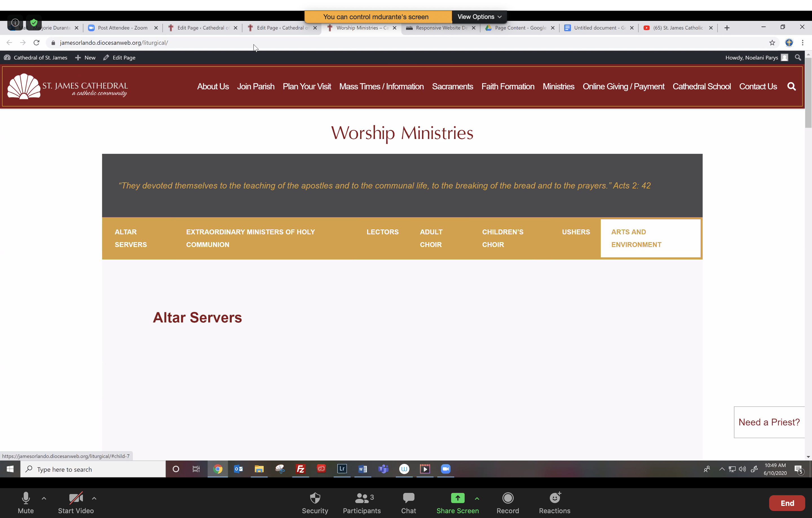Click the Need a Priest? button
The width and height of the screenshot is (812, 518).
pos(769,422)
